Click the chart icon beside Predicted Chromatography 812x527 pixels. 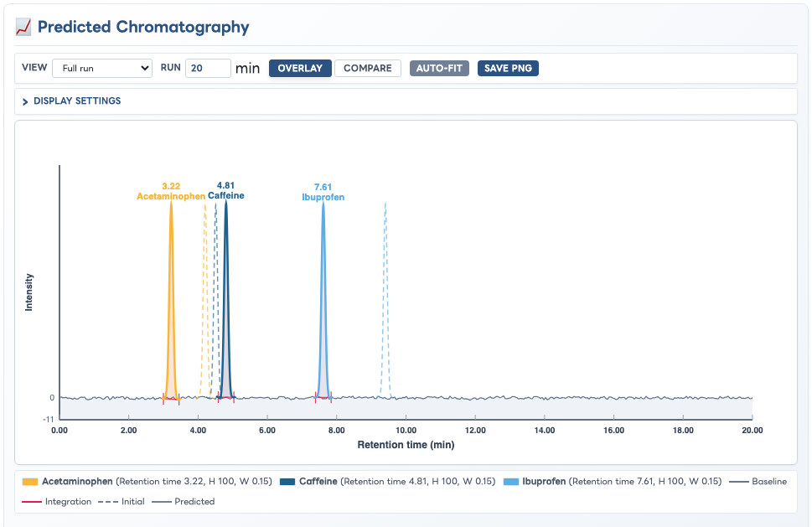23,27
